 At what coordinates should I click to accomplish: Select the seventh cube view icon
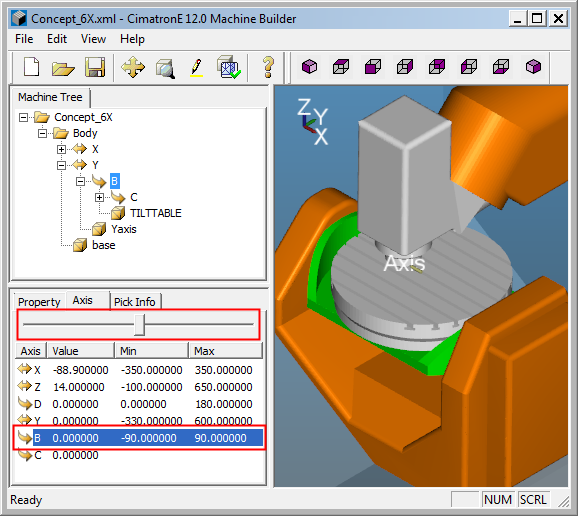pos(501,67)
